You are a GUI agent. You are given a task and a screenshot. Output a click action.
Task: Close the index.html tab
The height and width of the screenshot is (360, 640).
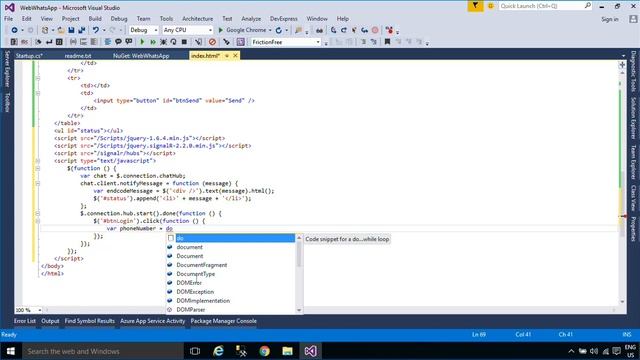click(236, 56)
